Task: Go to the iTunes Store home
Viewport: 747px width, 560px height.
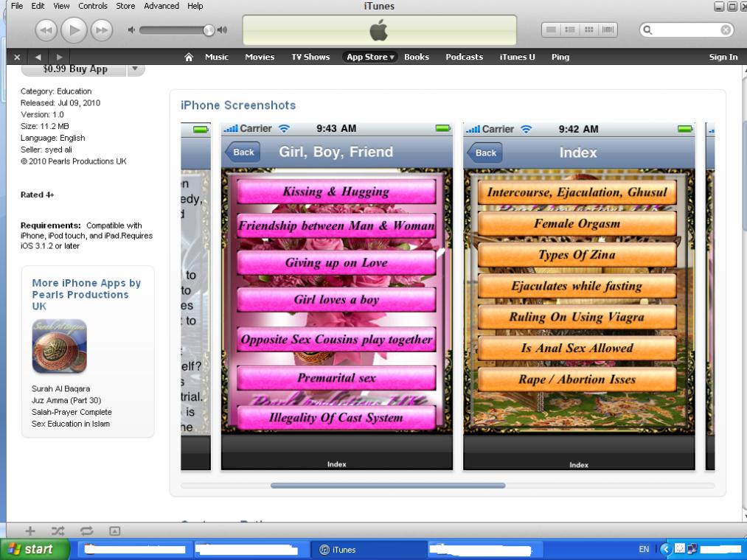Action: click(x=189, y=57)
